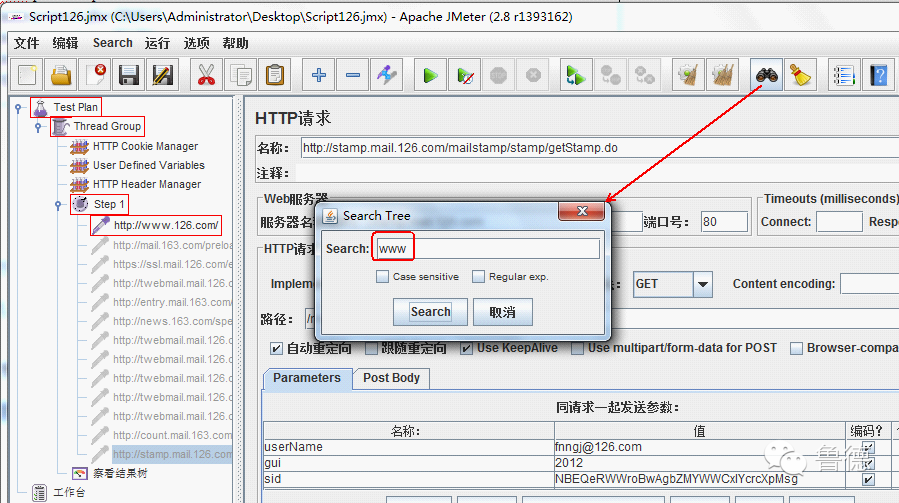Click the userName parameter cell
The width and height of the screenshot is (899, 503).
point(408,447)
